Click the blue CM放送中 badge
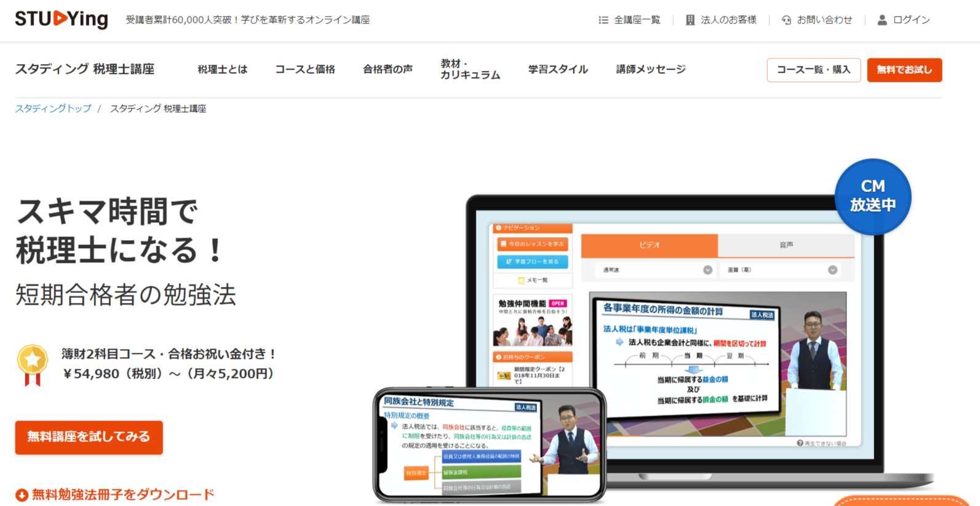Image resolution: width=980 pixels, height=506 pixels. (873, 196)
